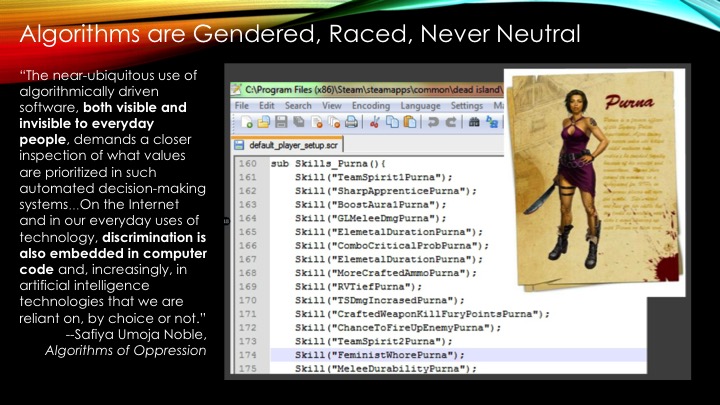Viewport: 720px width, 405px height.
Task: Click code line 'sub Skills_Purna(){'
Action: click(x=328, y=163)
